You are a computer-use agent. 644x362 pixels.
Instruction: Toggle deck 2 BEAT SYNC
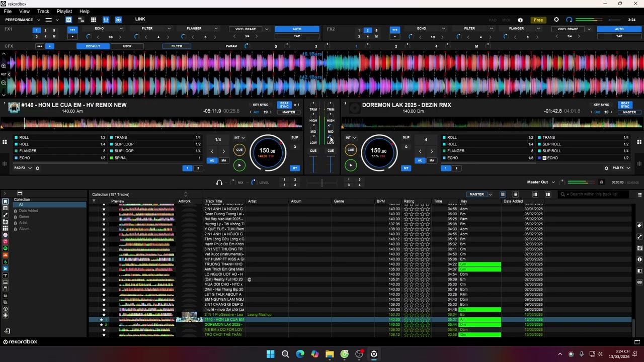click(x=625, y=105)
